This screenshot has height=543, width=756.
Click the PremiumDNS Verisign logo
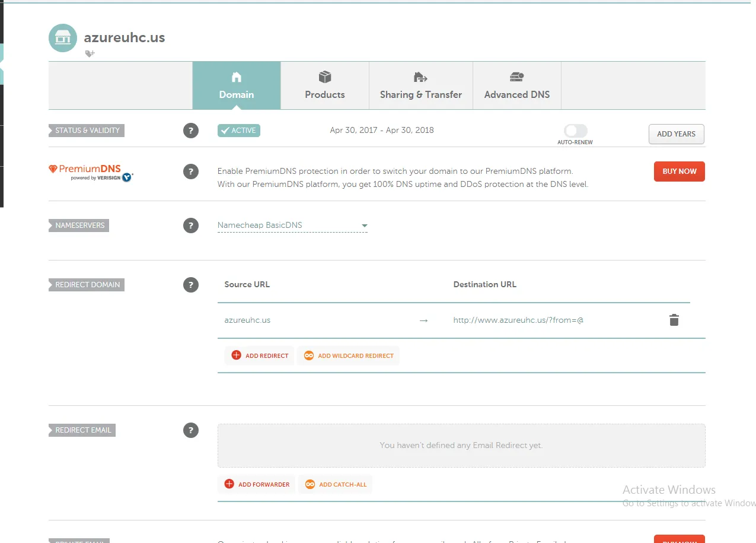(91, 172)
